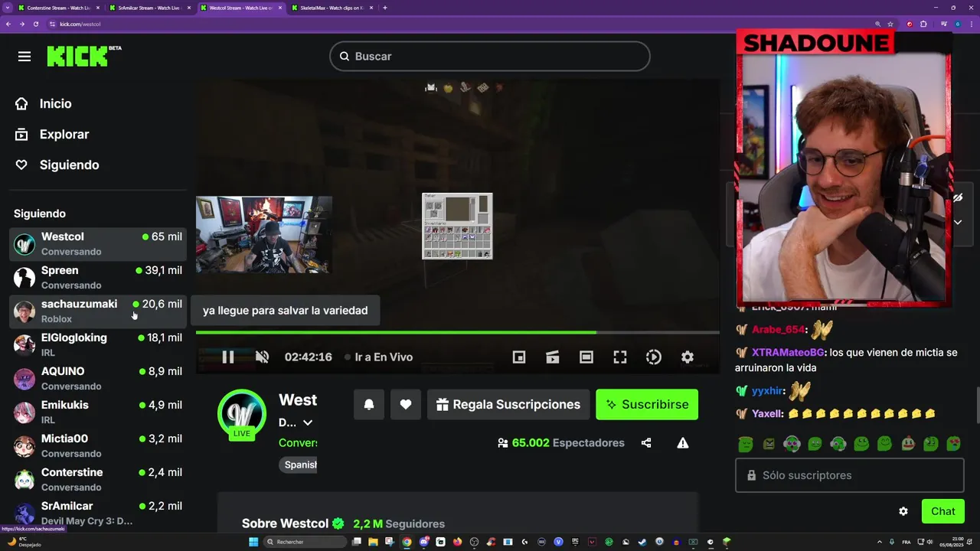Click Emikukis avatar in sidebar
Viewport: 980px width, 551px height.
pos(24,412)
